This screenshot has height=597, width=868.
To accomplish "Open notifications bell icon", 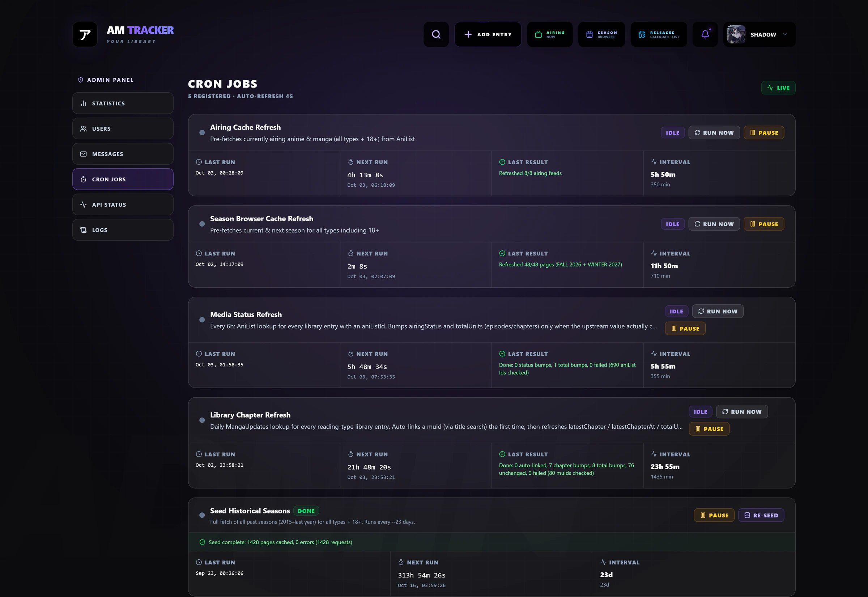I will 705,34.
